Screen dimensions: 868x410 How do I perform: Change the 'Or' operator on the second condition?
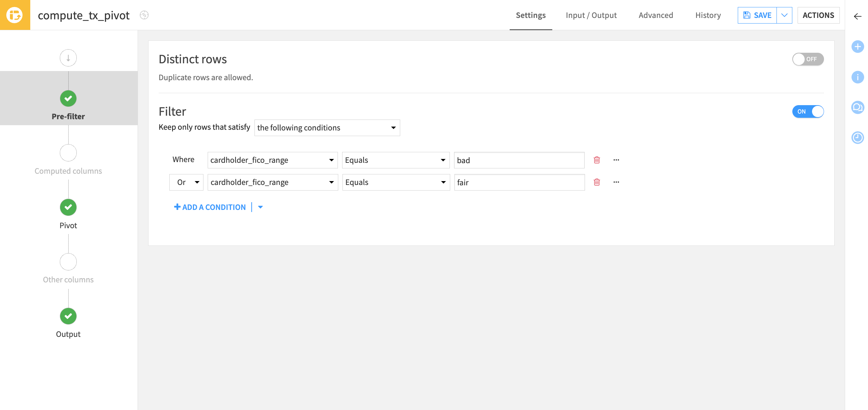tap(186, 182)
